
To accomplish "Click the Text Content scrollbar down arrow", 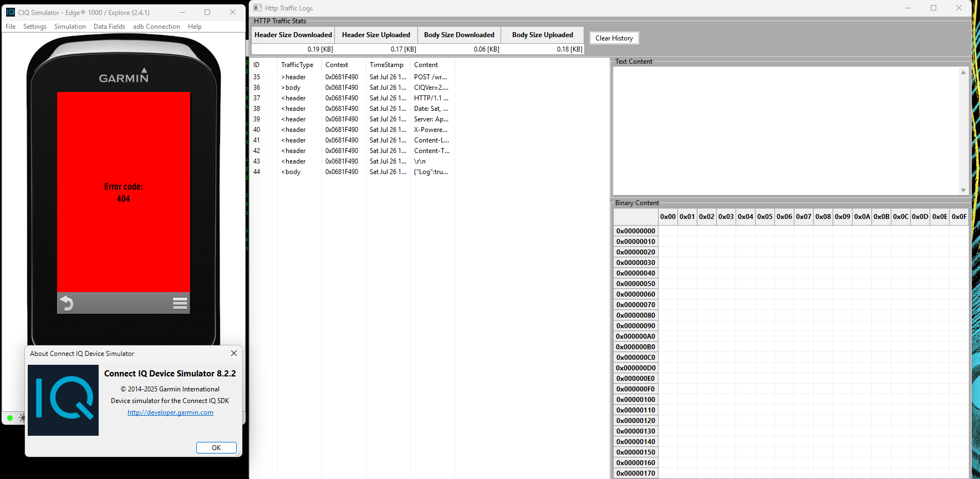I will [963, 190].
